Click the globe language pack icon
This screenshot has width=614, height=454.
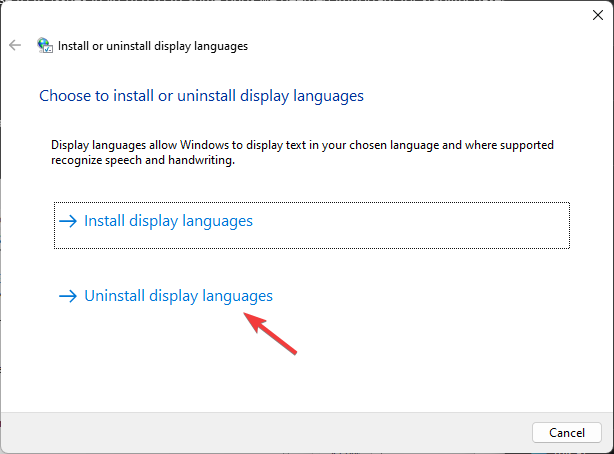[45, 45]
